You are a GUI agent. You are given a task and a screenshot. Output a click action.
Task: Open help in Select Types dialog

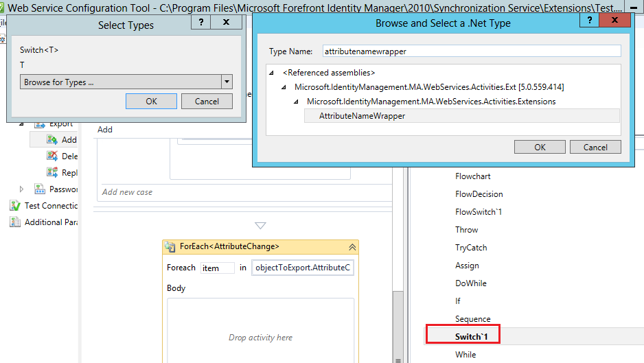201,22
